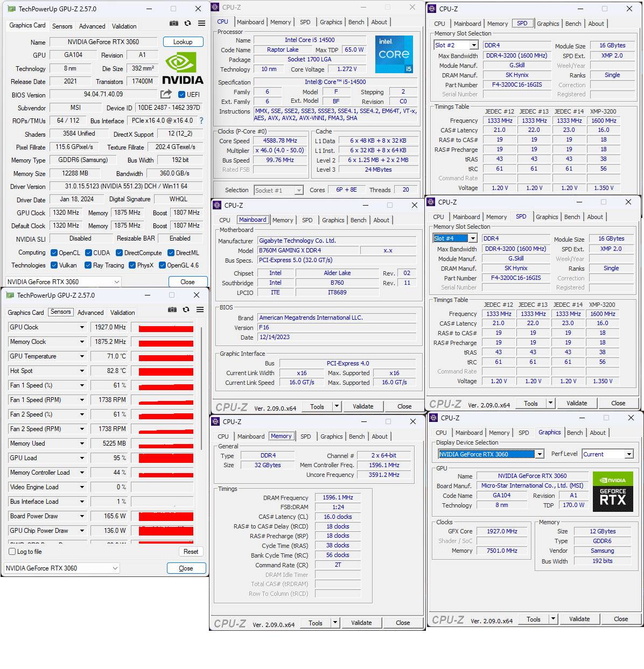Enable the Log to file checkbox

[x=12, y=552]
